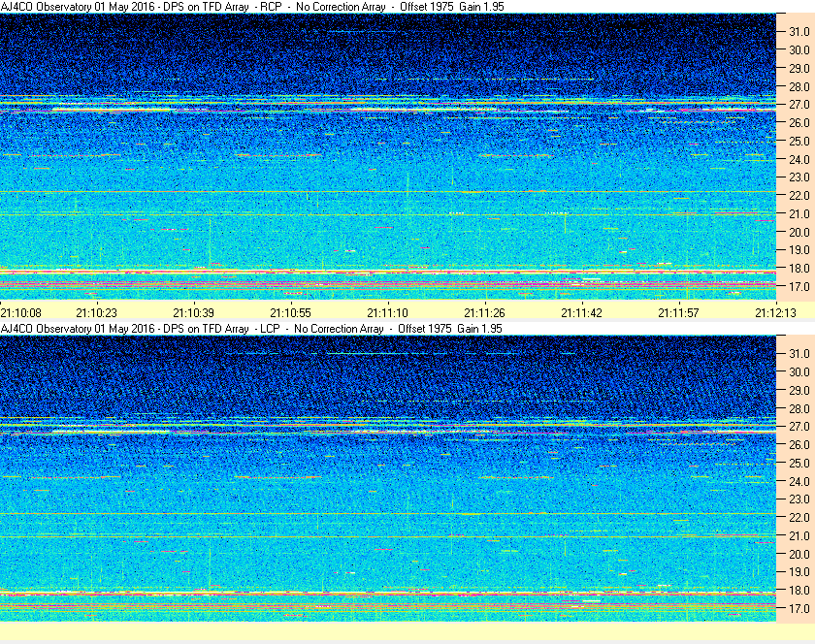Image resolution: width=815 pixels, height=644 pixels.
Task: Click the 30.0 frequency label on LCP chart
Action: 799,372
